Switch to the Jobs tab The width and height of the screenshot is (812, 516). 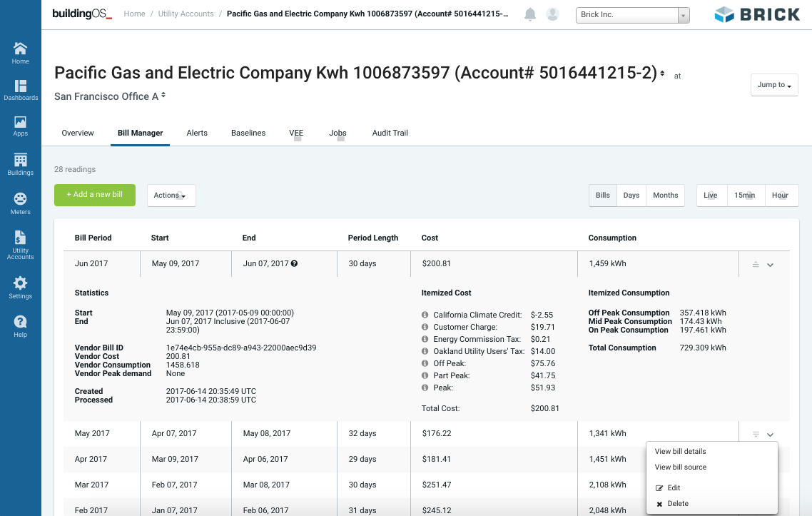click(338, 133)
